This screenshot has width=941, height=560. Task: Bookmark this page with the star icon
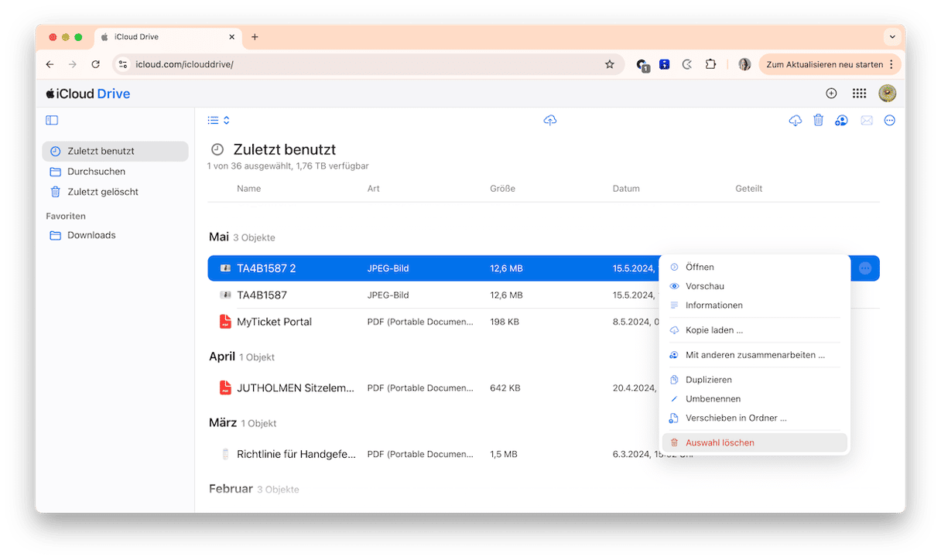pos(609,64)
